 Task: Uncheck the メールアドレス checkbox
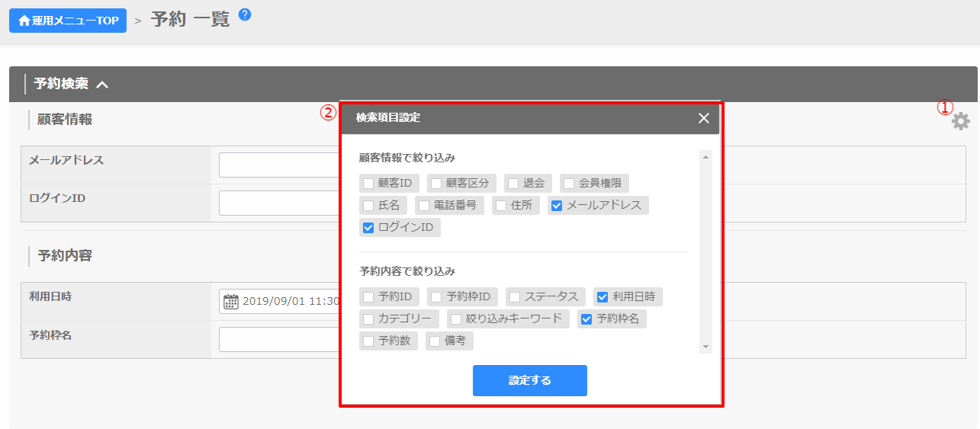(x=557, y=206)
